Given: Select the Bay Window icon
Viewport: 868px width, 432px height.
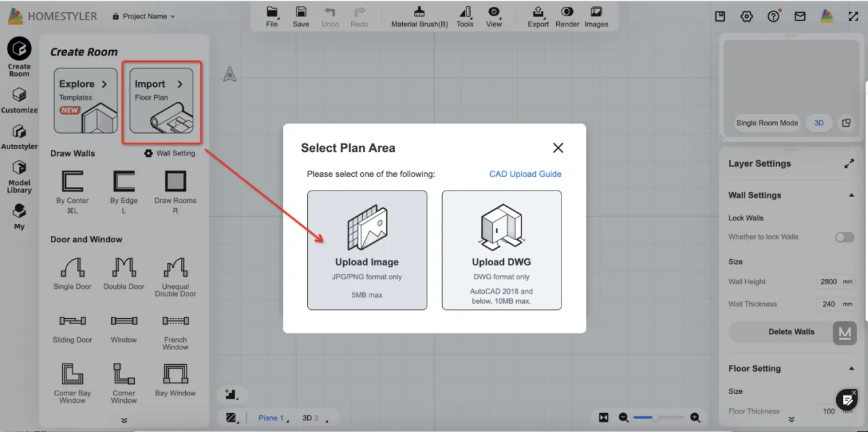Looking at the screenshot, I should coord(175,374).
